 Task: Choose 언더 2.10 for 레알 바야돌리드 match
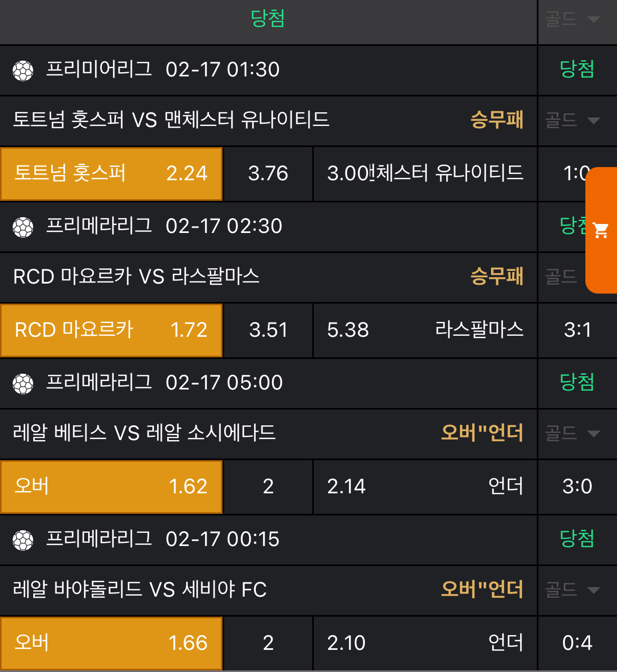click(x=425, y=643)
